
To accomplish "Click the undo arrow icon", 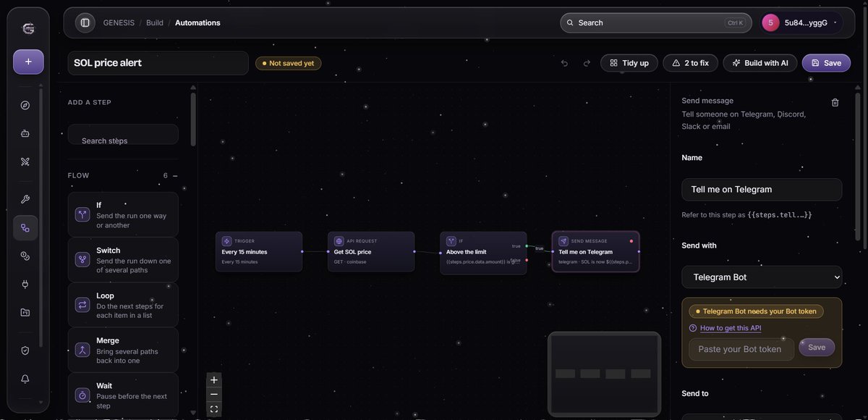I will pyautogui.click(x=564, y=63).
